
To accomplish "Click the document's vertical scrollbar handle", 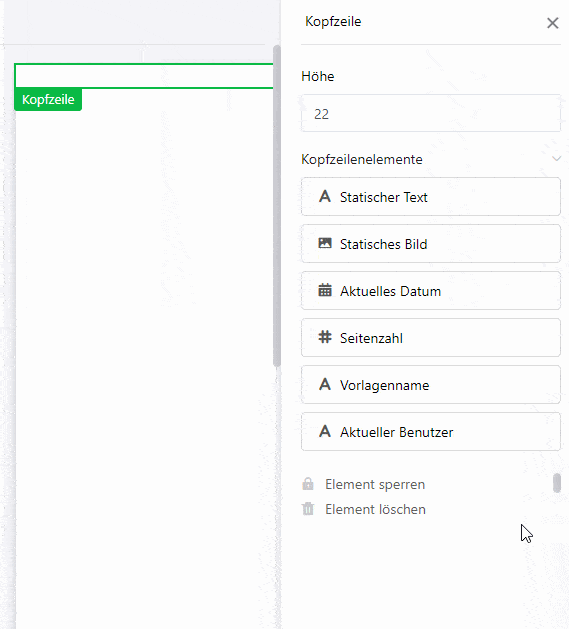I will click(x=276, y=206).
